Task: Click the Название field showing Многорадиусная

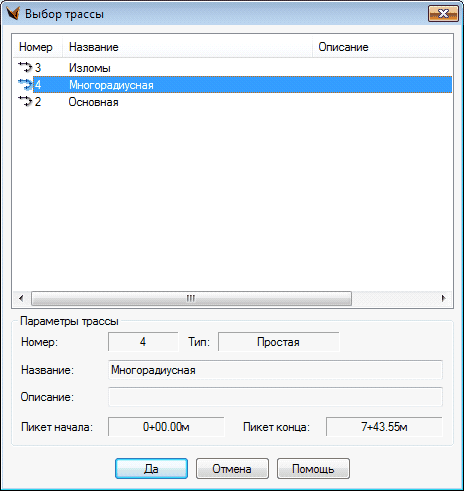Action: click(x=275, y=370)
